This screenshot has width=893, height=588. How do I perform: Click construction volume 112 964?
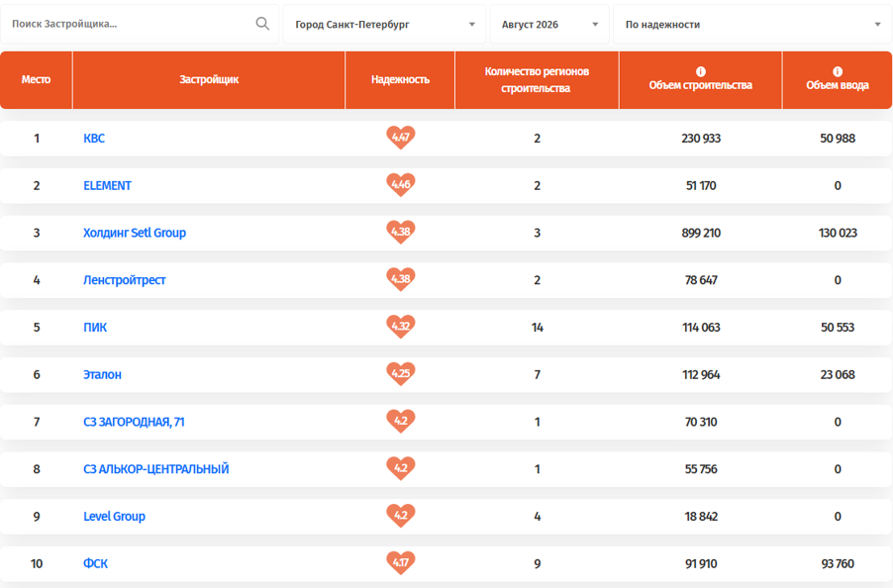[x=701, y=374]
